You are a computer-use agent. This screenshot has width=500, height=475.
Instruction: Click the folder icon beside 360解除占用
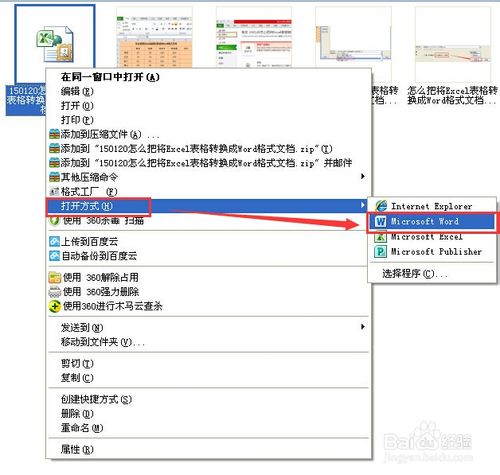coord(54,277)
